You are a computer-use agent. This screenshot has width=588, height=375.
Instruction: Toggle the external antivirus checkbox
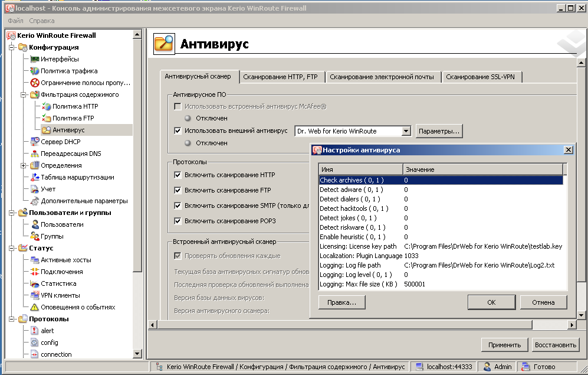(178, 131)
